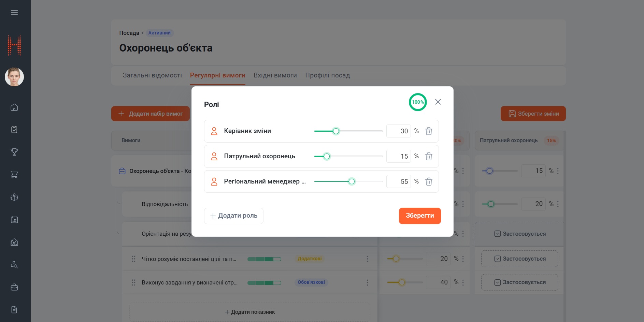This screenshot has width=644, height=322.
Task: Open the menu beside background 15 % field
Action: pos(558,171)
